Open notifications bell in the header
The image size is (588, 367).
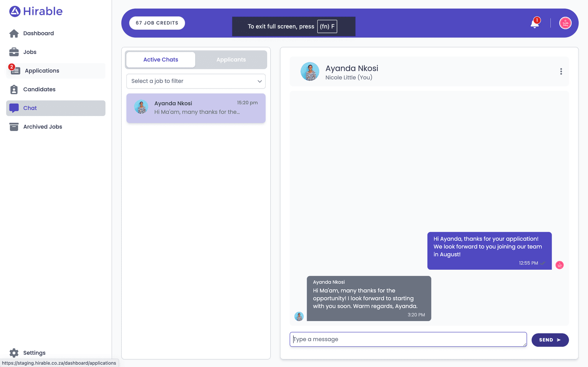click(x=535, y=23)
